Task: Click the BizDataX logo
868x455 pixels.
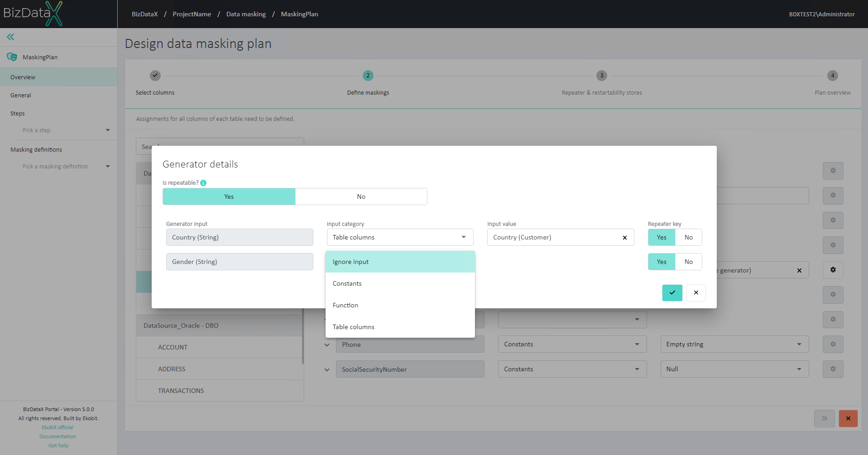Action: 33,13
